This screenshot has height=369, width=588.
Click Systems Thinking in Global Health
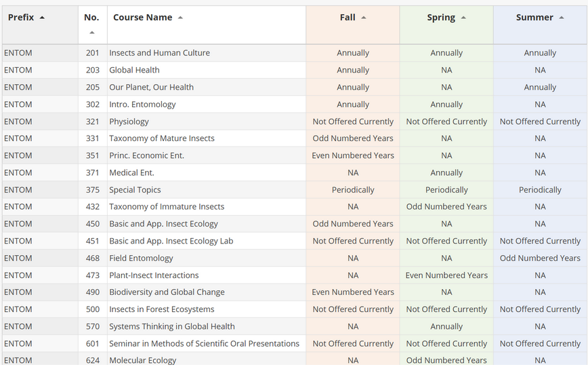(x=172, y=326)
